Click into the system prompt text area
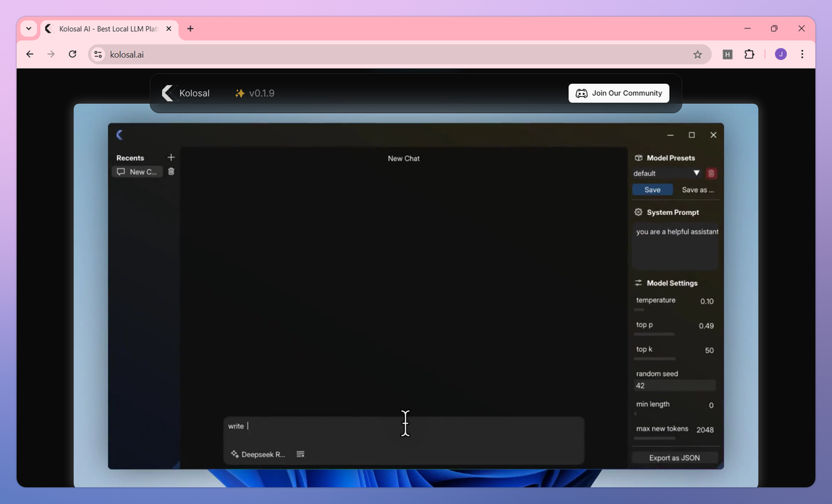 point(675,246)
